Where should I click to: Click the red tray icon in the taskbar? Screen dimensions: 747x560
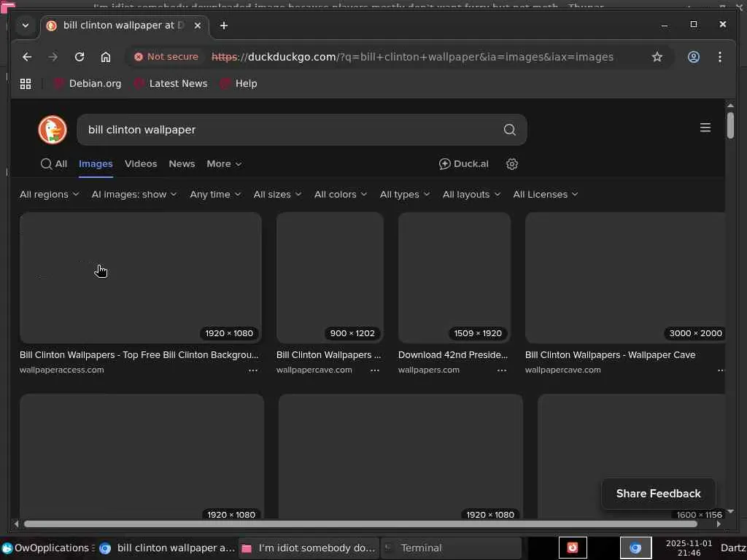click(x=573, y=548)
